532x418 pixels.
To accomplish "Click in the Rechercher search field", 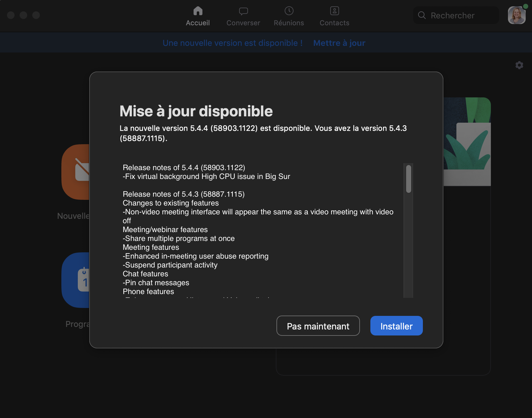I will pos(459,15).
